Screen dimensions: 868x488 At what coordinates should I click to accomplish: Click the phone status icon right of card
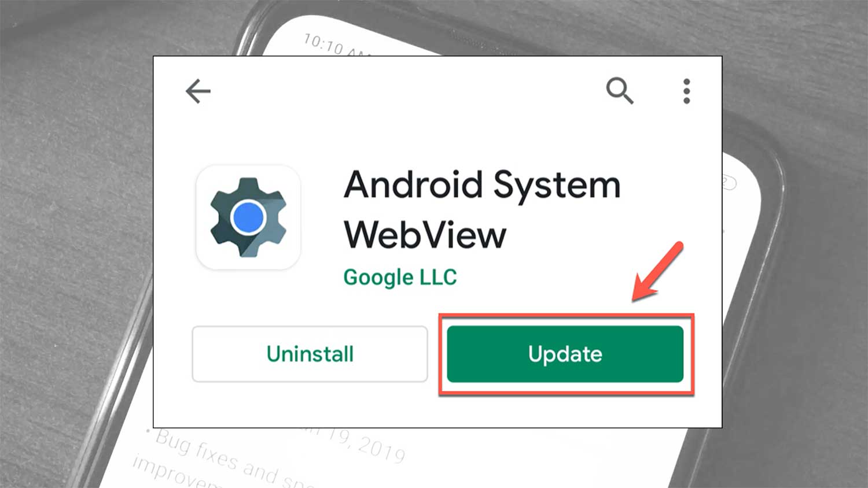[728, 183]
